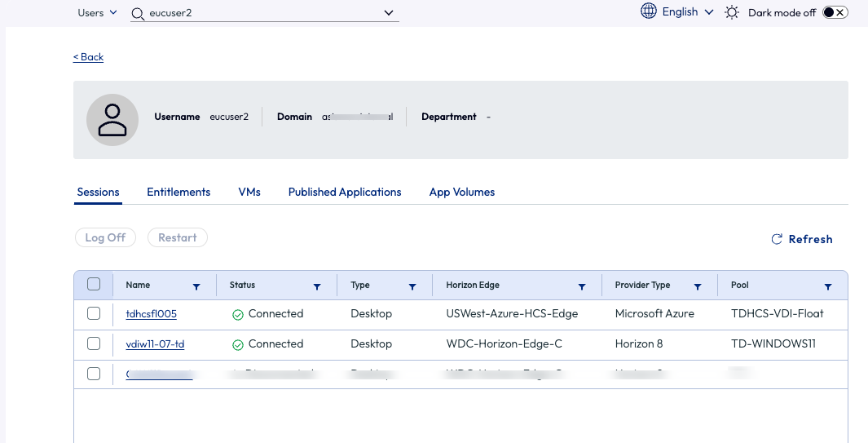Image resolution: width=868 pixels, height=443 pixels.
Task: Switch to the Entitlements tab
Action: (178, 192)
